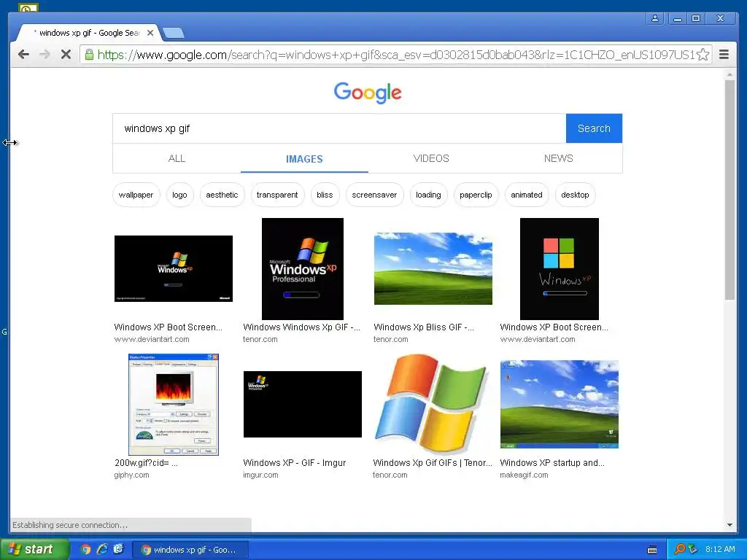Click giphy.com source text
This screenshot has width=747, height=560.
click(131, 475)
